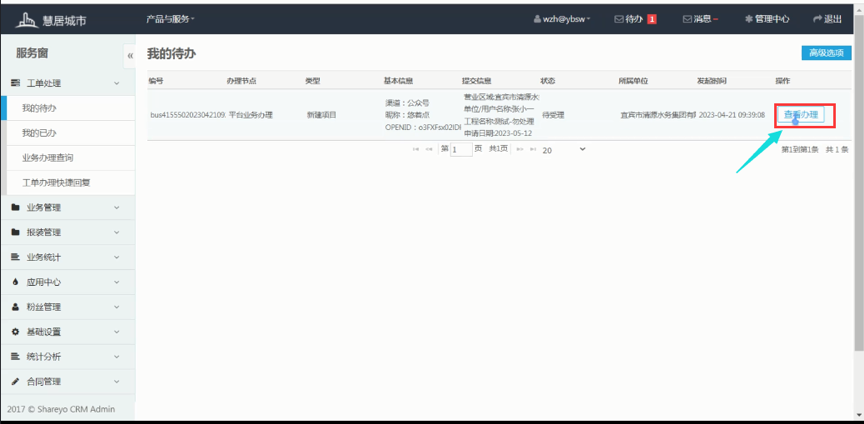Go to last page pagination icon
This screenshot has height=424, width=864.
pos(534,149)
